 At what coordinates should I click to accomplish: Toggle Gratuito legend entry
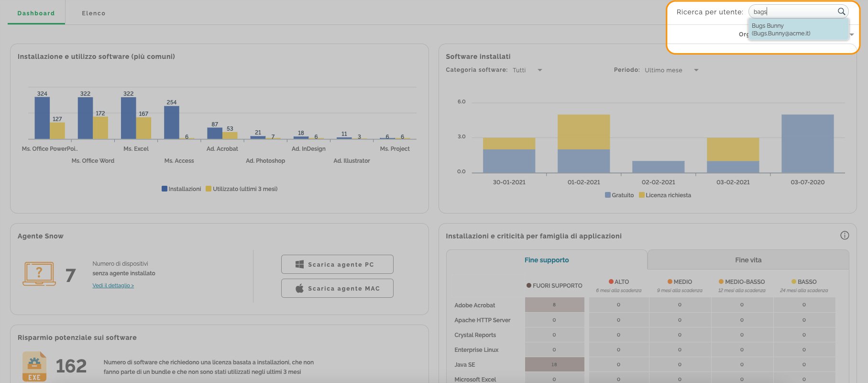619,195
